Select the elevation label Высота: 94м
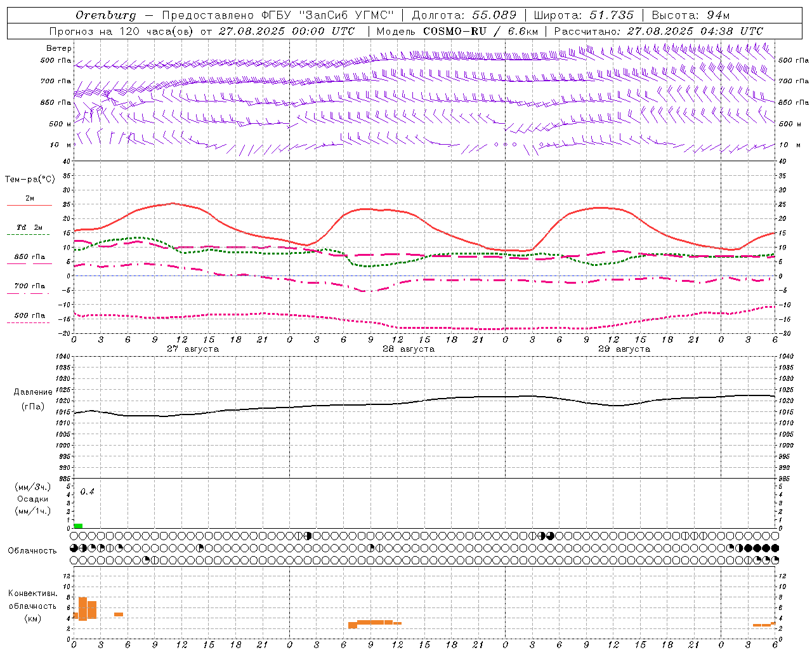The width and height of the screenshot is (812, 650). 690,15
